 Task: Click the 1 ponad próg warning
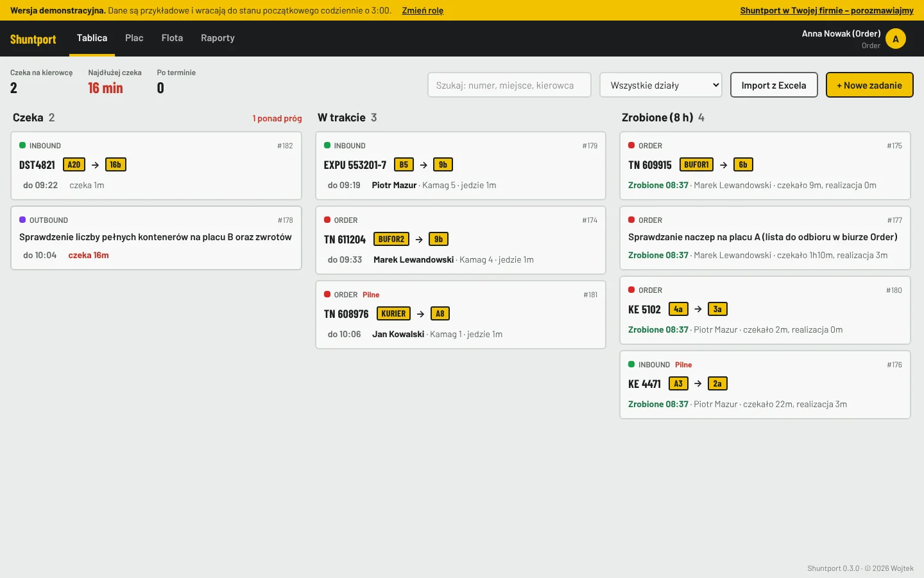coord(277,118)
